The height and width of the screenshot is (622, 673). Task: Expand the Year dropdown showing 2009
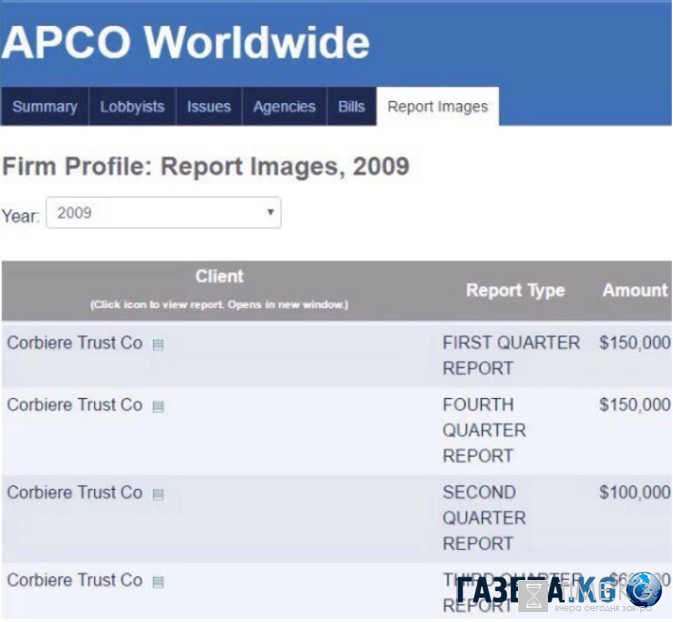click(x=164, y=212)
